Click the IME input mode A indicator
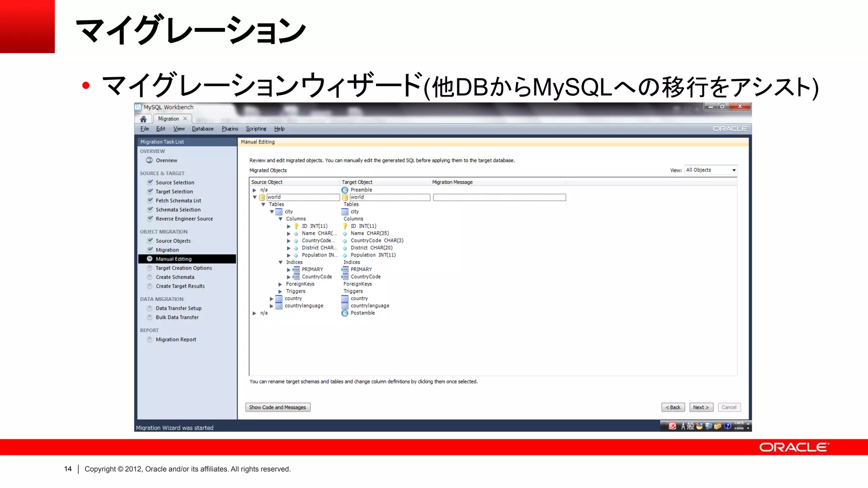Viewport: 868px width, 488px height. pyautogui.click(x=683, y=426)
